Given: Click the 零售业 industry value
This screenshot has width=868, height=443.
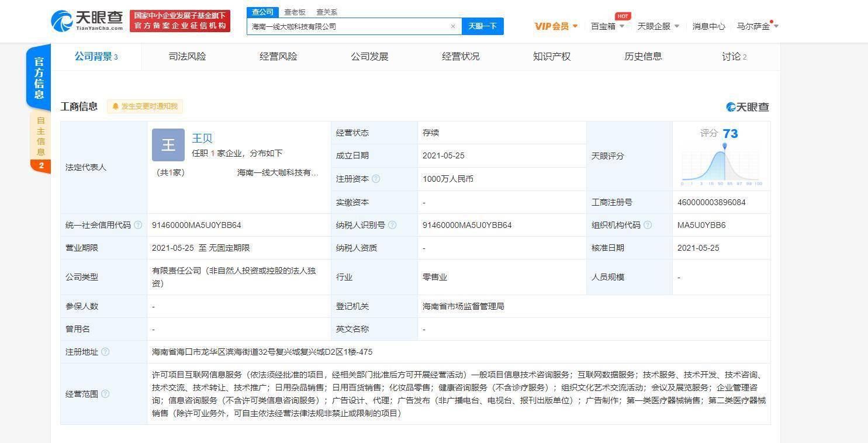Looking at the screenshot, I should 435,277.
